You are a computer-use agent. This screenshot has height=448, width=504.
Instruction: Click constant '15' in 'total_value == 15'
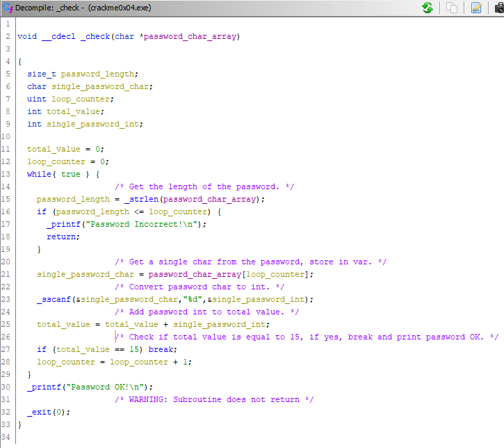pos(134,350)
